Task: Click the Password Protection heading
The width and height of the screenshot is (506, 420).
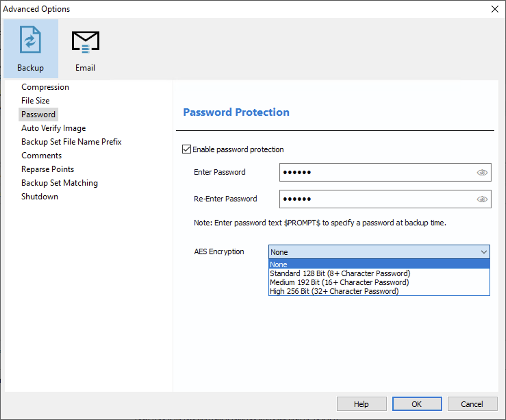Action: click(x=236, y=112)
